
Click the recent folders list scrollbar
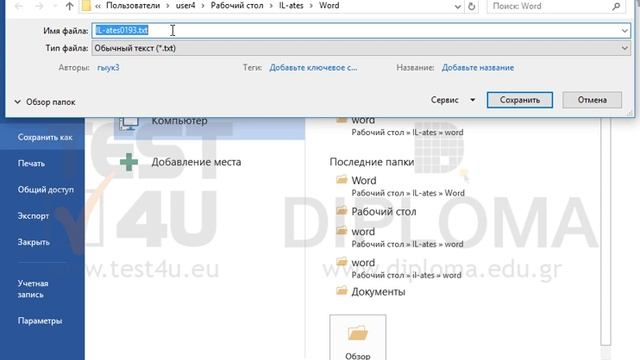[606, 231]
